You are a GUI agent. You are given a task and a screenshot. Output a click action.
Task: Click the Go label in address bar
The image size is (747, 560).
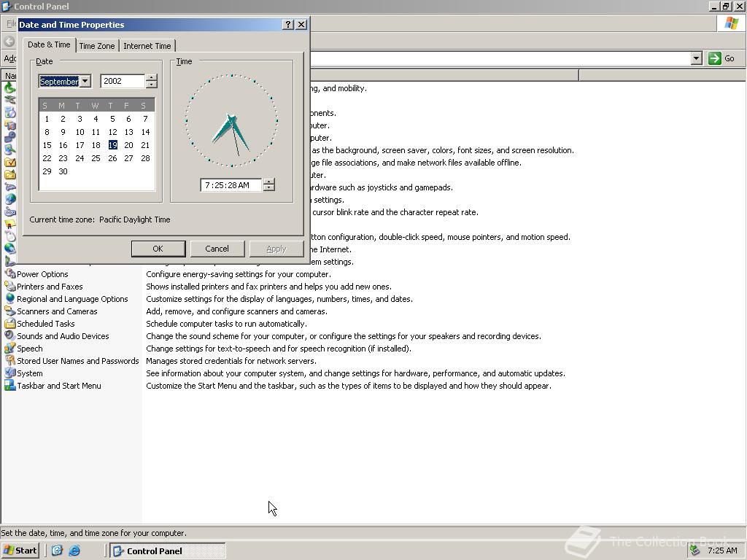coord(729,58)
